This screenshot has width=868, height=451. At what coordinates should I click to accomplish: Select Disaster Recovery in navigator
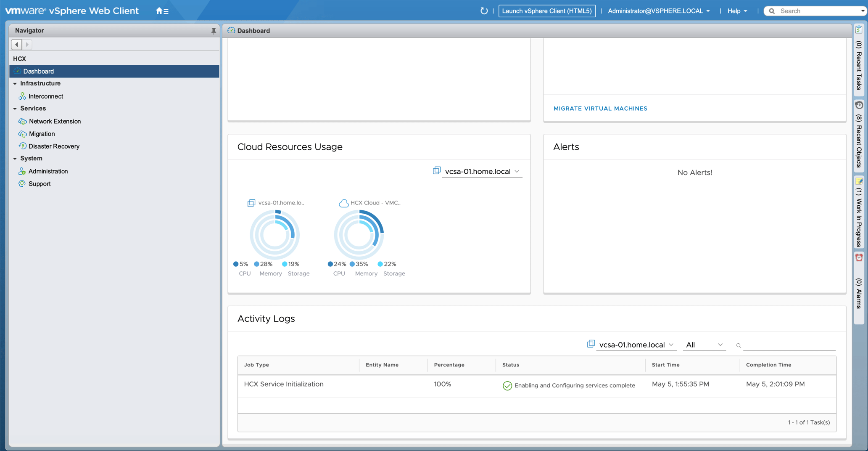(x=54, y=146)
